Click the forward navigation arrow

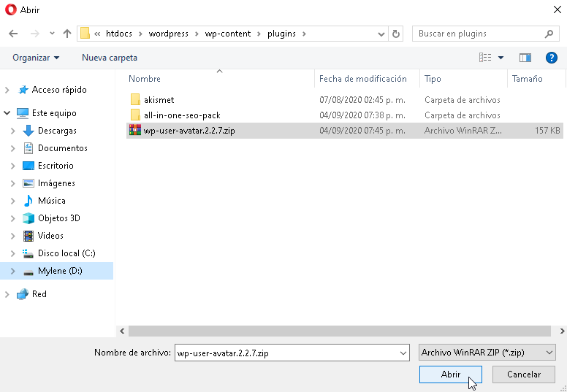(x=35, y=34)
